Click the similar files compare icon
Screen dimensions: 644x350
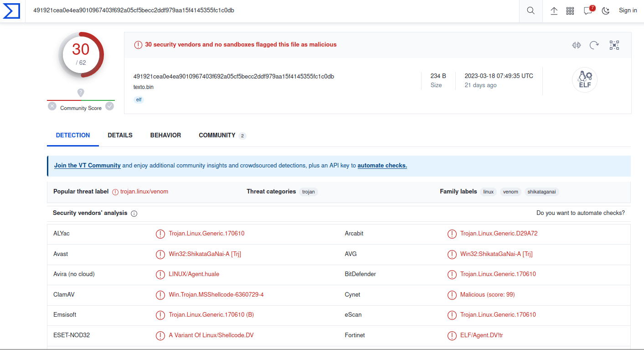coord(577,45)
